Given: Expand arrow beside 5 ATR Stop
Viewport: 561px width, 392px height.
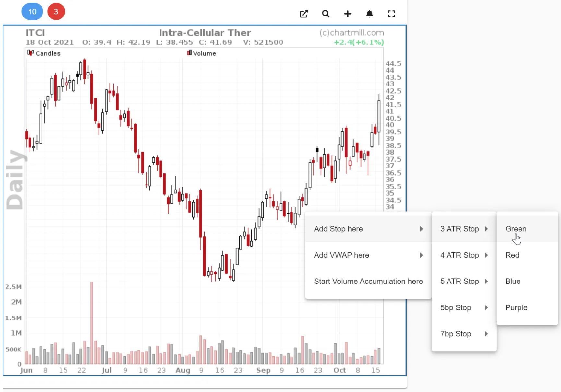Looking at the screenshot, I should (x=486, y=281).
